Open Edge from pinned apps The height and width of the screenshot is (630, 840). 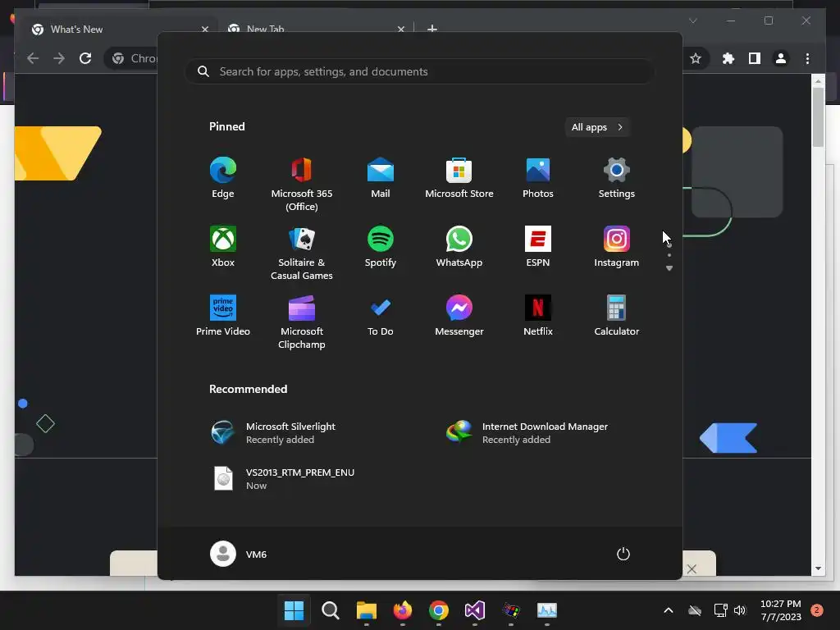(223, 178)
